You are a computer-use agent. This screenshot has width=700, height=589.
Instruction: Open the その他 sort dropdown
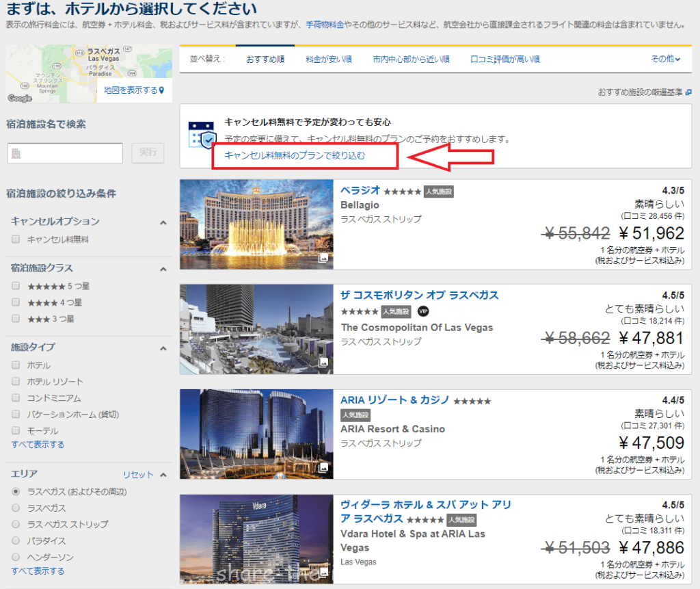pyautogui.click(x=666, y=59)
